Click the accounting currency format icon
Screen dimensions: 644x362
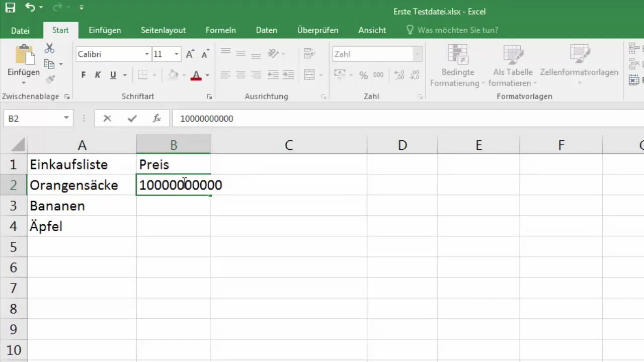tap(340, 75)
